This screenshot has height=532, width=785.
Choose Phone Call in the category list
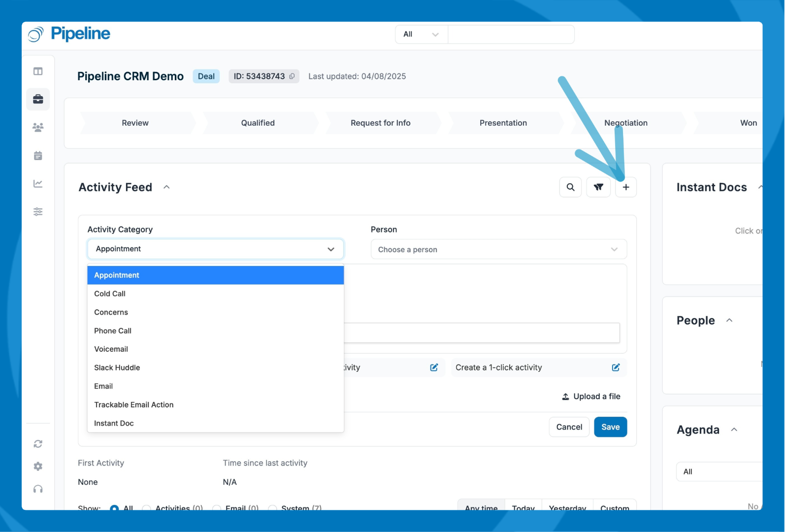pos(216,331)
